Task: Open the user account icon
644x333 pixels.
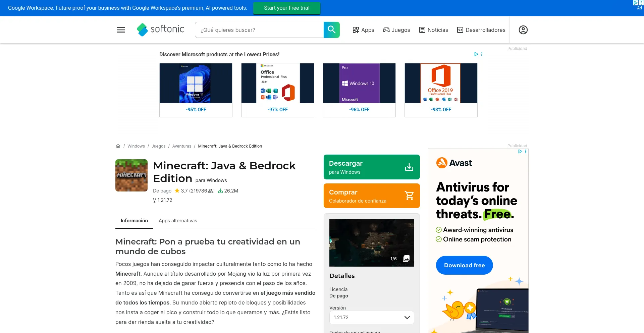Action: tap(523, 30)
